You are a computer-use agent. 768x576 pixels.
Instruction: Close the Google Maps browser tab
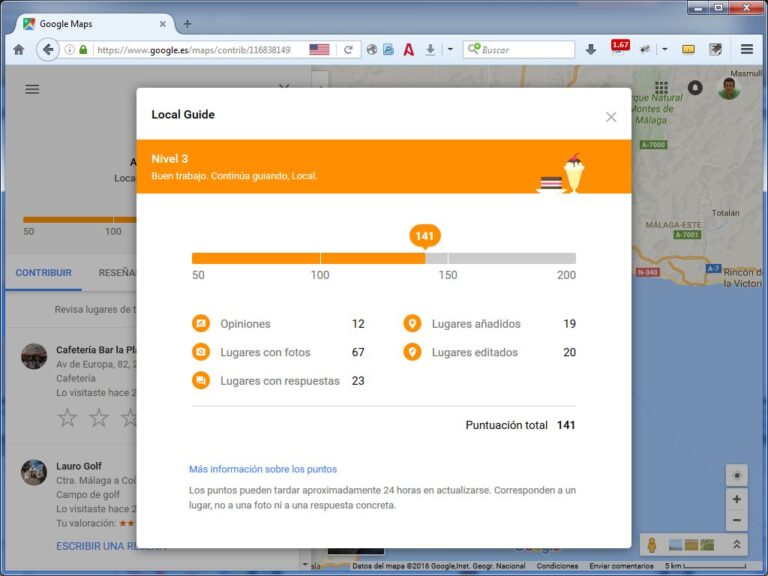pyautogui.click(x=163, y=24)
